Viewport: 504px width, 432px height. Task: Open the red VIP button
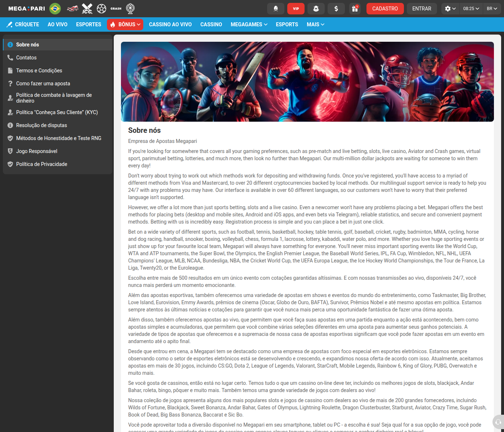(296, 9)
